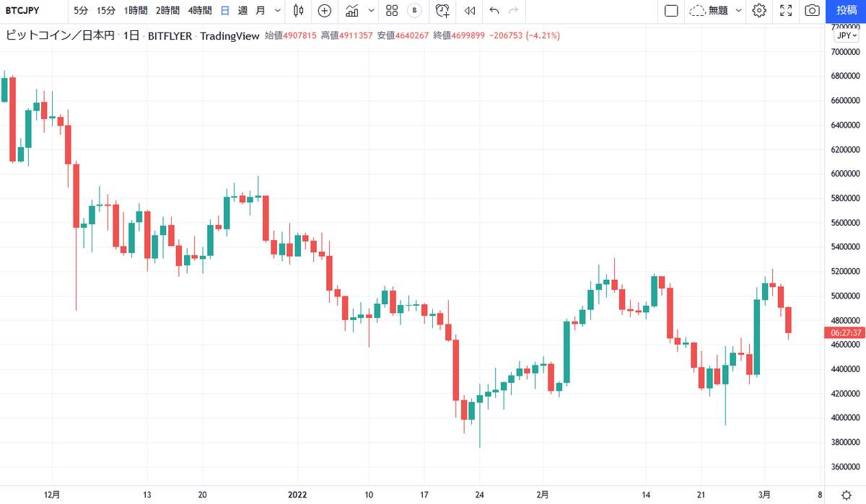This screenshot has height=504, width=866.
Task: Open axis settings gear at bottom right
Action: 845,495
